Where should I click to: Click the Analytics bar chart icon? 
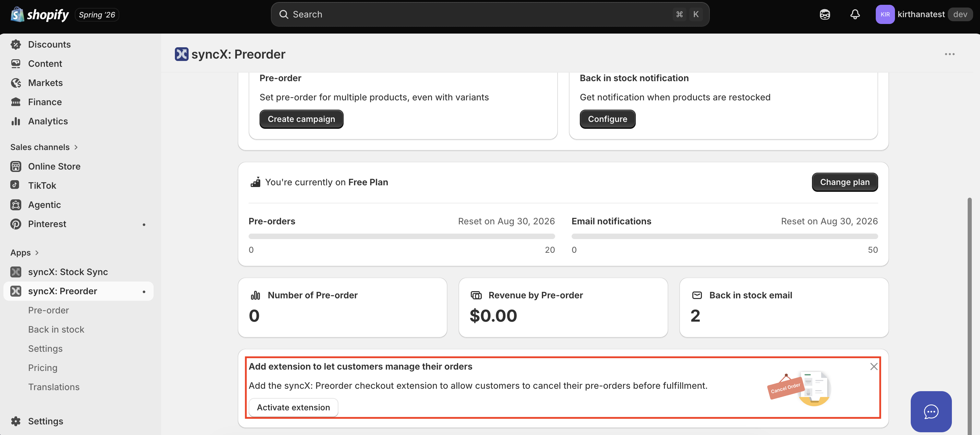(x=15, y=121)
